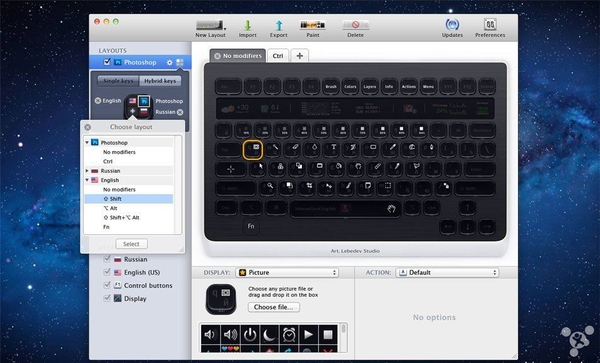Image resolution: width=600 pixels, height=363 pixels.
Task: Switch to the Ctrl modifier tab
Action: [278, 56]
